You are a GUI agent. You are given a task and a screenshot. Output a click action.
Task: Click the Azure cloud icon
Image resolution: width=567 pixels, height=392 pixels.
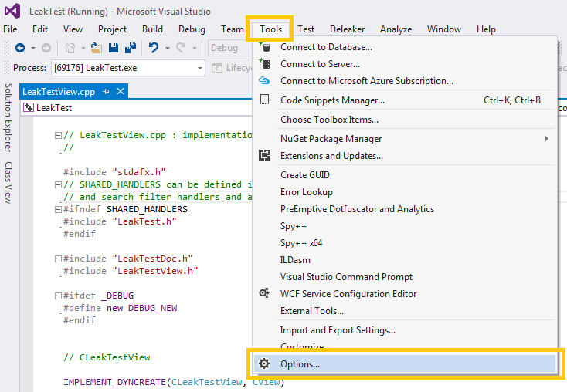coord(264,80)
